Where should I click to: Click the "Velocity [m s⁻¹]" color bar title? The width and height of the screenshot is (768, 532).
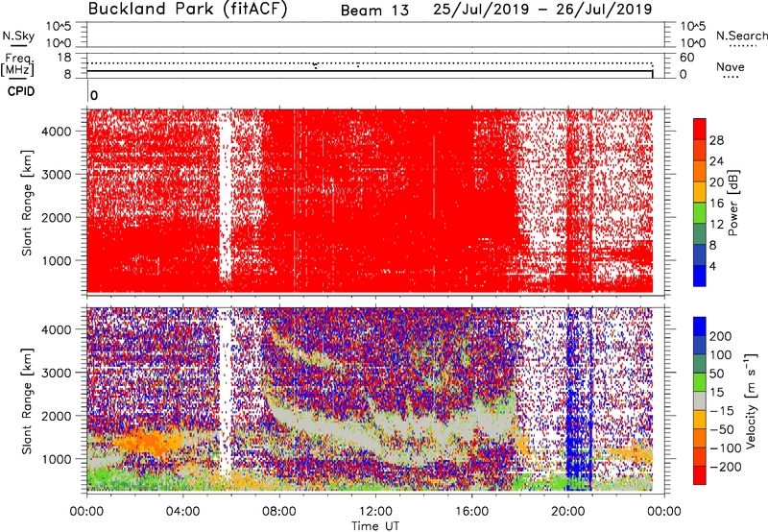[x=751, y=400]
